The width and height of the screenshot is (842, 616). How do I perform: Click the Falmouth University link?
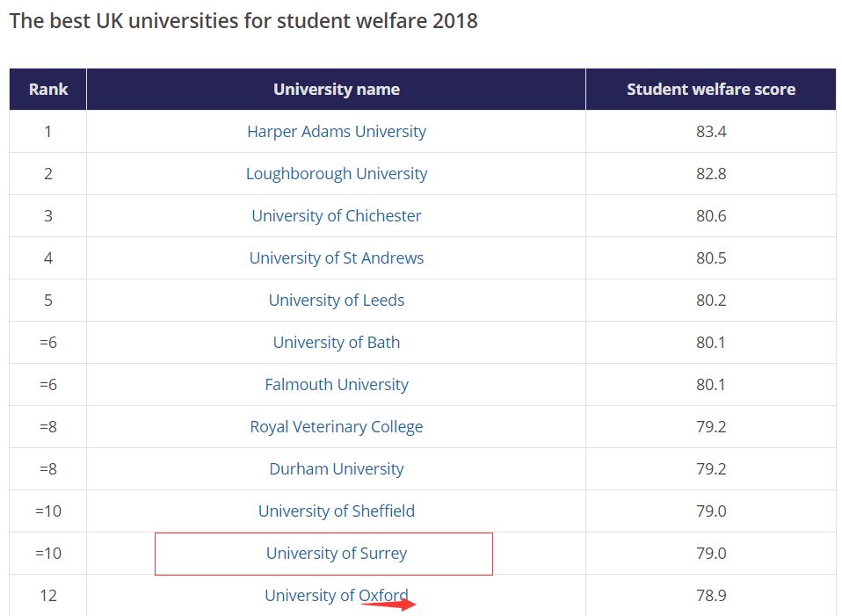(x=337, y=385)
